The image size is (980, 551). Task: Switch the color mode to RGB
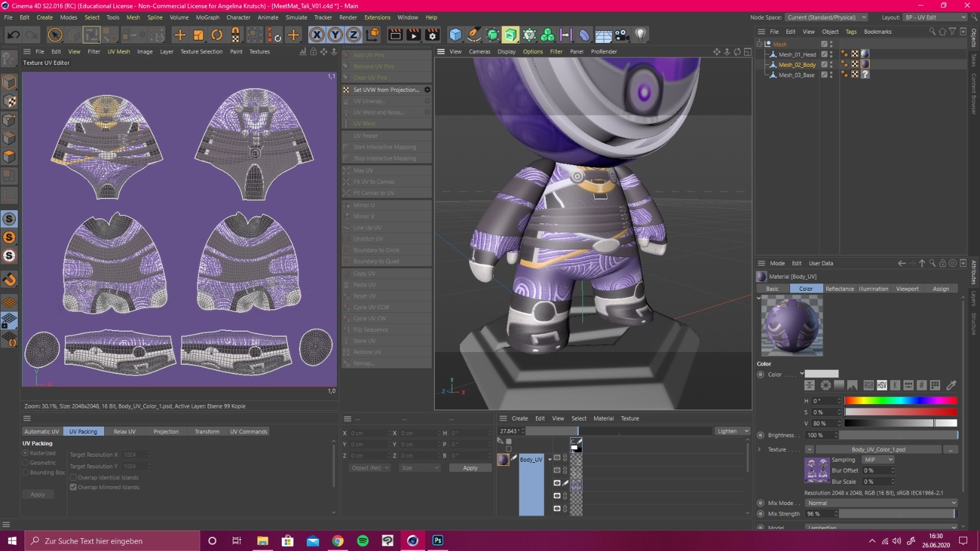869,385
